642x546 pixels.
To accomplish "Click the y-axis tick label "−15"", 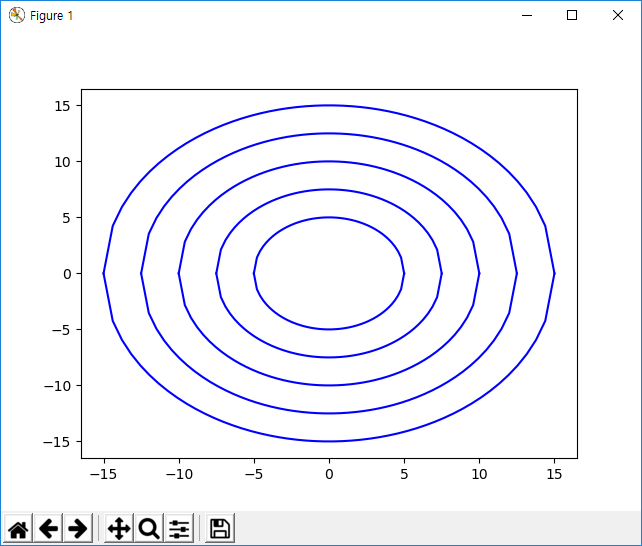I will pyautogui.click(x=57, y=442).
